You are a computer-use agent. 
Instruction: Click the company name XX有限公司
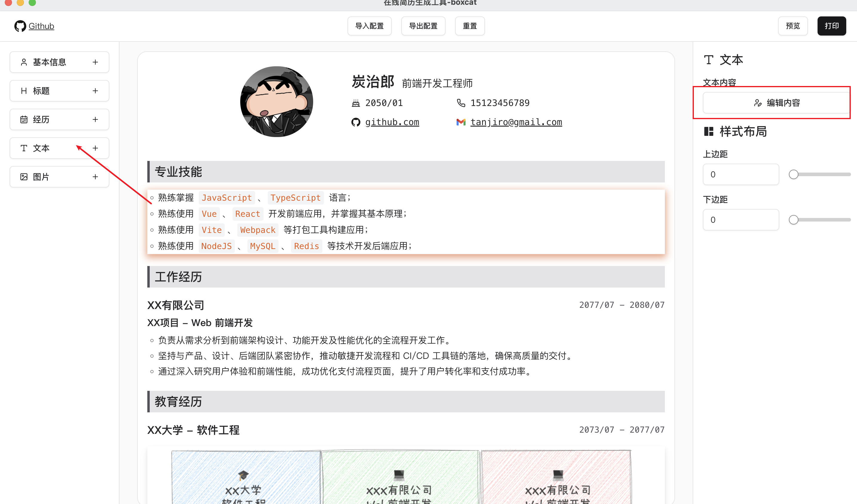[x=175, y=305]
